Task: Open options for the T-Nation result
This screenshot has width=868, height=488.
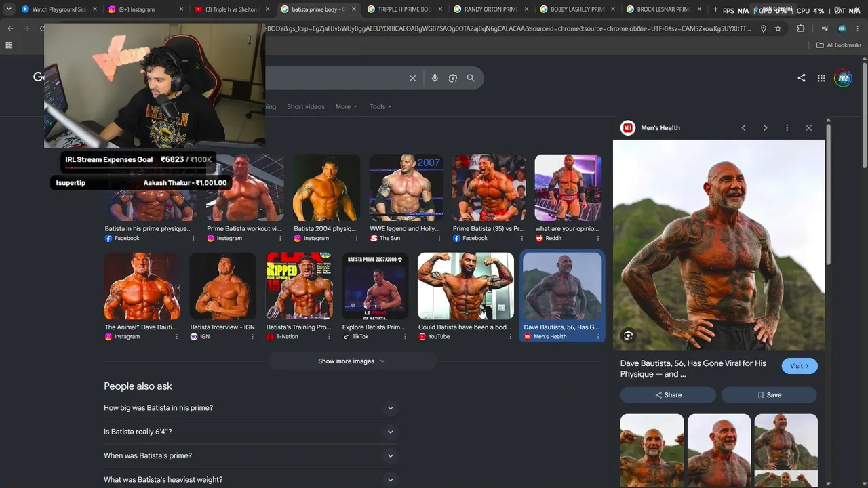Action: point(328,337)
